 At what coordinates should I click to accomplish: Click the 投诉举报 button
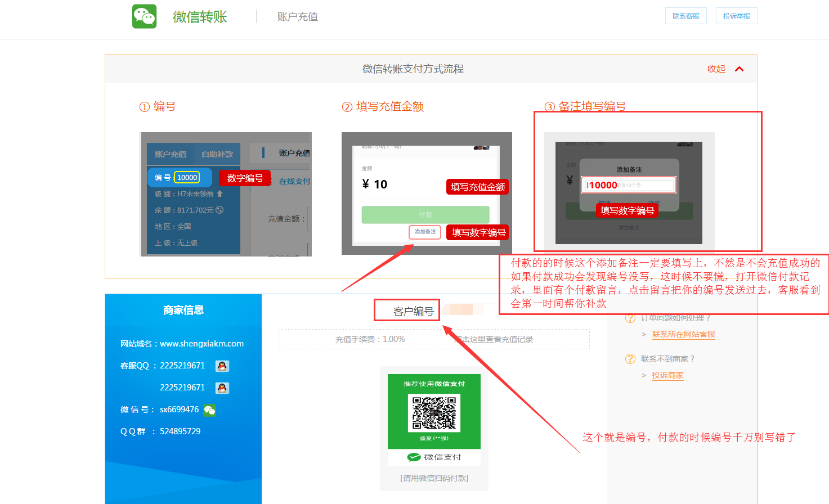point(736,16)
